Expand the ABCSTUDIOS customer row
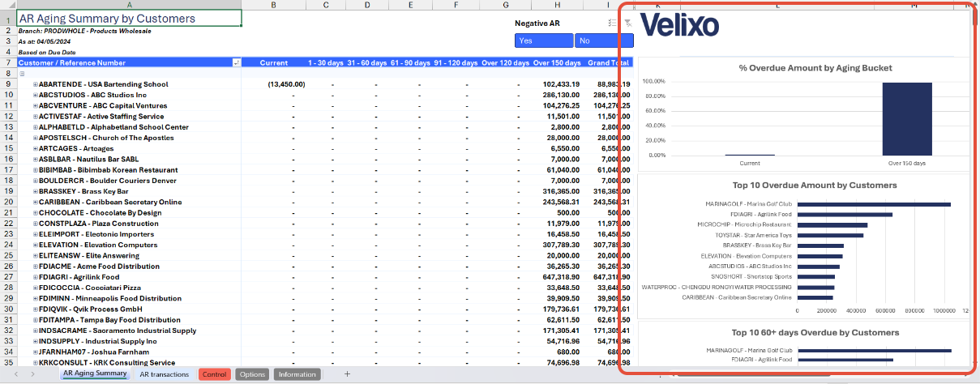 coord(35,95)
